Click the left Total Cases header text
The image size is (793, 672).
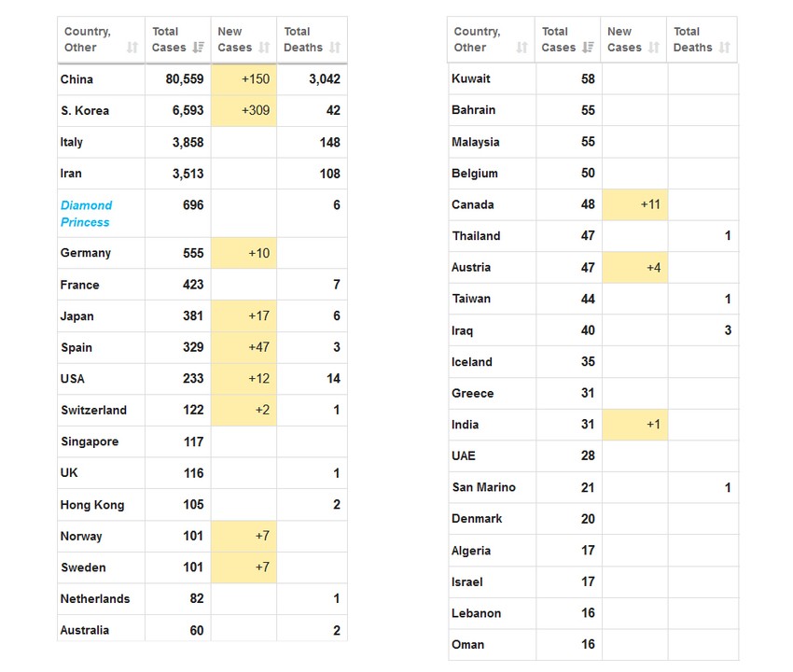pos(168,39)
